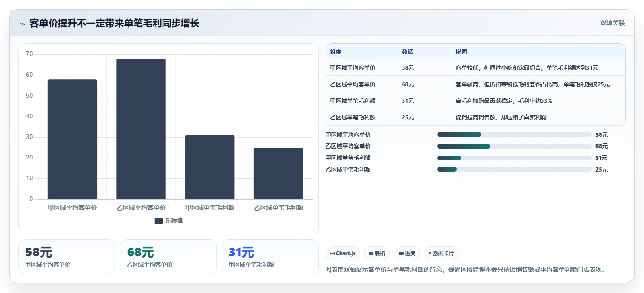644x293 pixels.
Task: Click the title 客单价提升不一定带来单笔毛利同步增长
Action: (x=114, y=24)
